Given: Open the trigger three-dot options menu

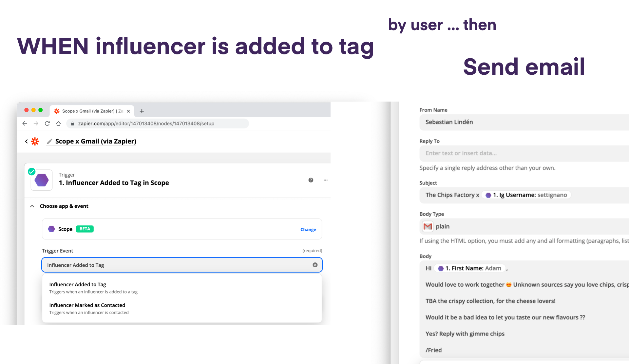Looking at the screenshot, I should pyautogui.click(x=326, y=180).
